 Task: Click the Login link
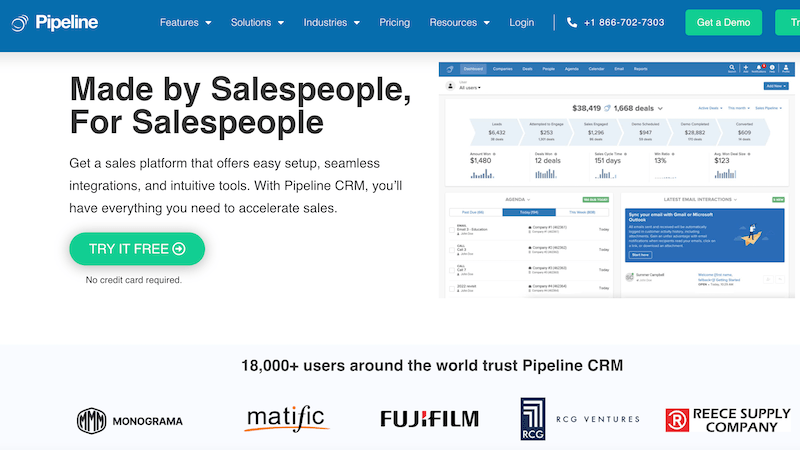pos(521,22)
